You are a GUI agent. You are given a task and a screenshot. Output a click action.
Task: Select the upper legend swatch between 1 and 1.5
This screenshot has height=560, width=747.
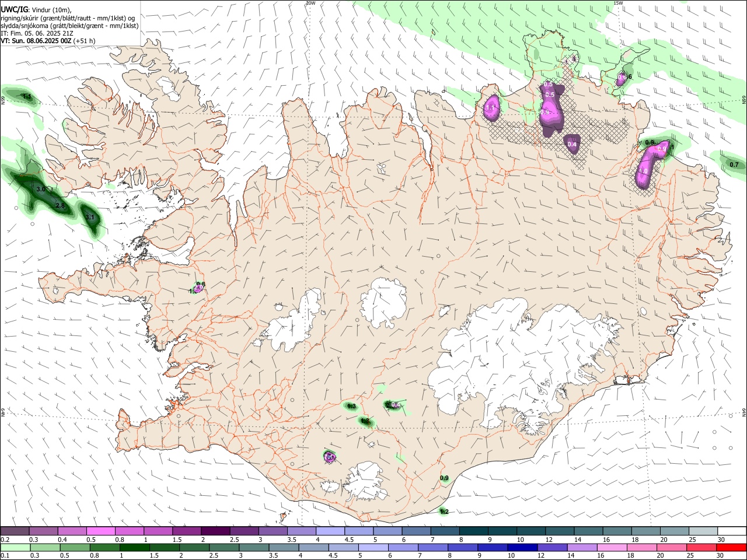coord(158,531)
